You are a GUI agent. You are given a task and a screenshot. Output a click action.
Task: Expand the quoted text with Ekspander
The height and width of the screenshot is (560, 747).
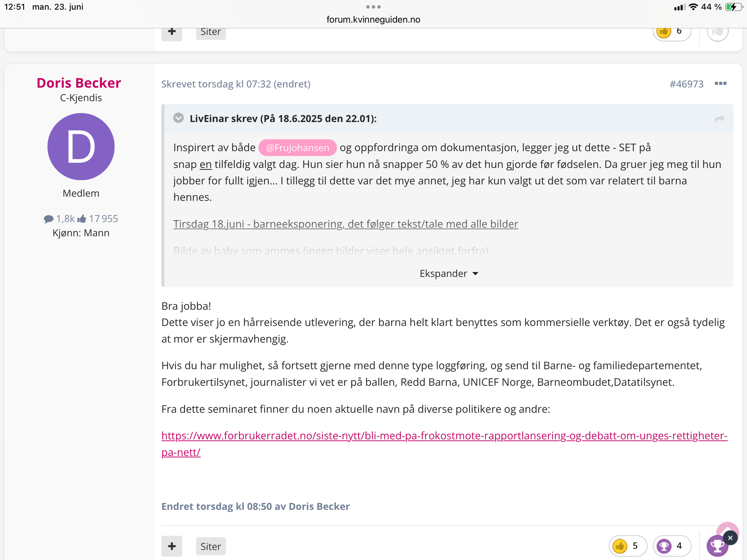coord(449,273)
